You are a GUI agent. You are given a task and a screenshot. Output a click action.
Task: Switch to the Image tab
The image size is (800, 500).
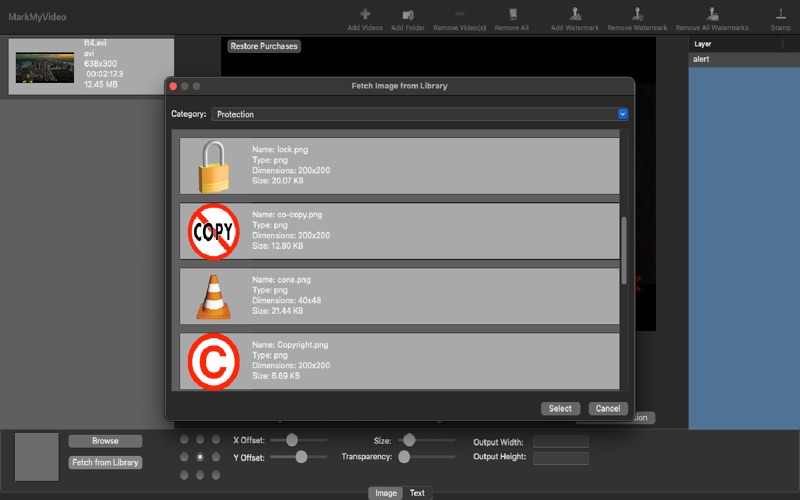pyautogui.click(x=386, y=493)
